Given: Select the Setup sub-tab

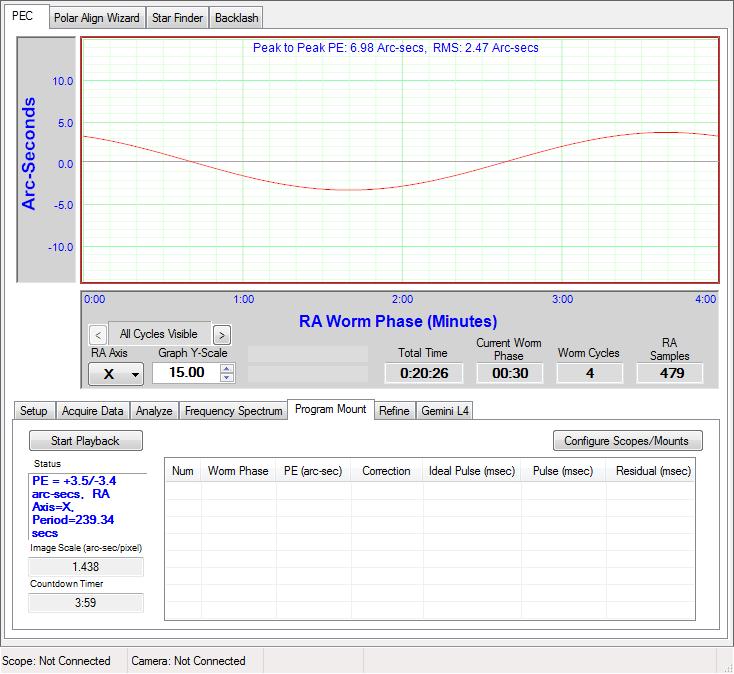Looking at the screenshot, I should [x=34, y=410].
